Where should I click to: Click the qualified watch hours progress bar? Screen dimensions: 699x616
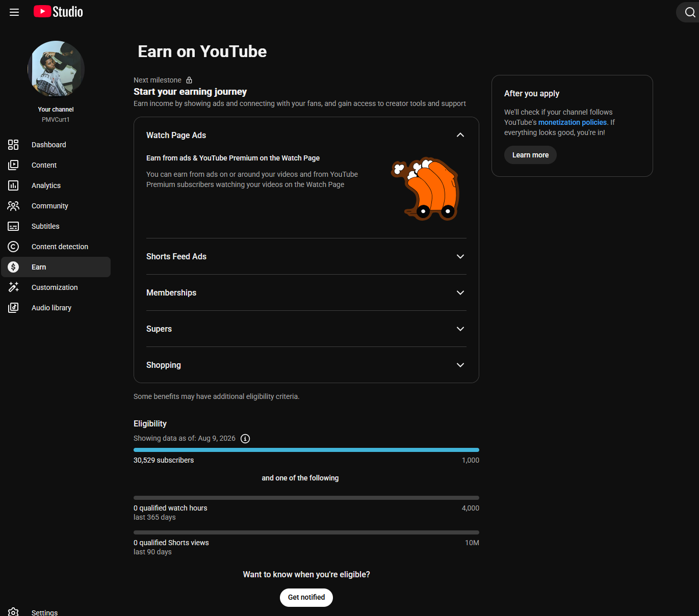tap(306, 498)
